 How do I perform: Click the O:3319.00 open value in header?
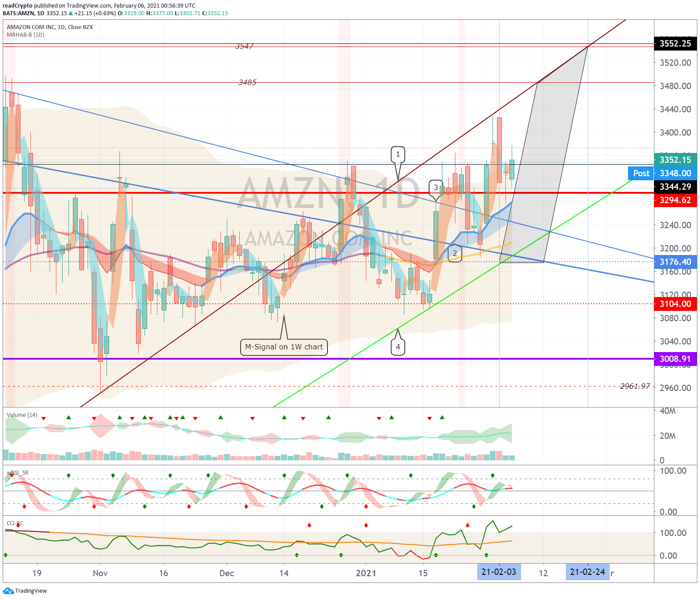coord(131,13)
